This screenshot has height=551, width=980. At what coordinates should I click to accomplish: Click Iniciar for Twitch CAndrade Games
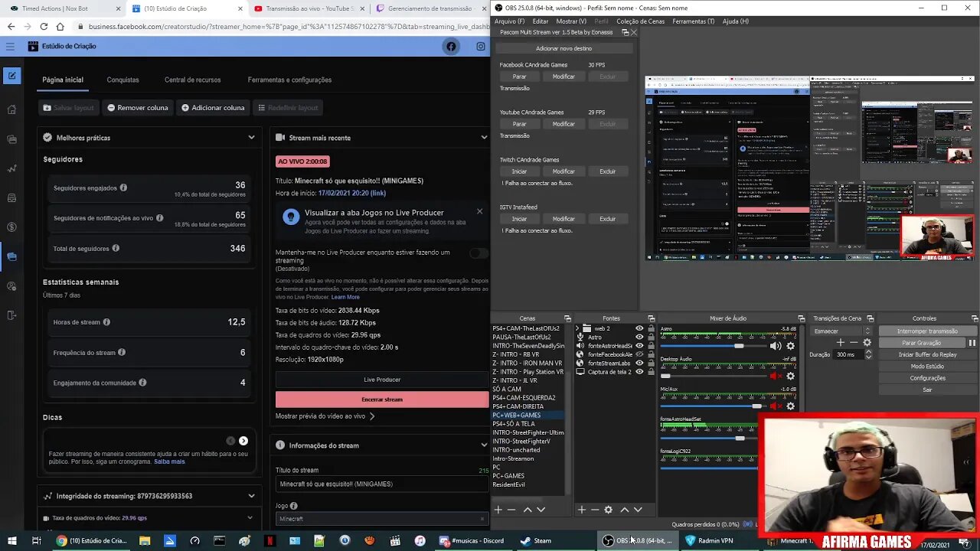[x=519, y=171]
